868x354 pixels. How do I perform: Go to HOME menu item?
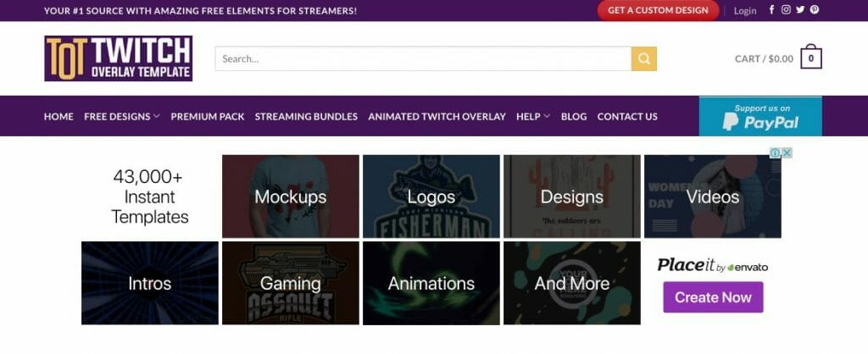click(x=58, y=117)
